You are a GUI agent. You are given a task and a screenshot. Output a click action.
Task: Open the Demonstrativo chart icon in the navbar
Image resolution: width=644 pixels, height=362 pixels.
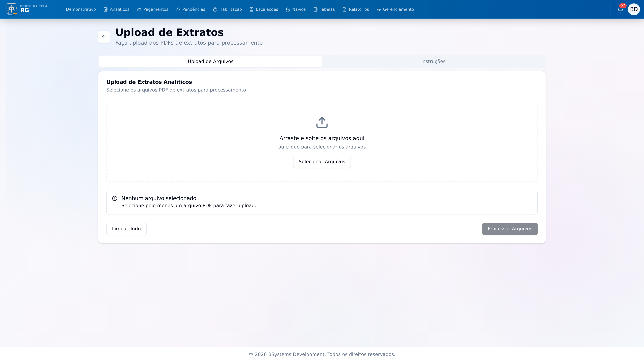coord(62,9)
